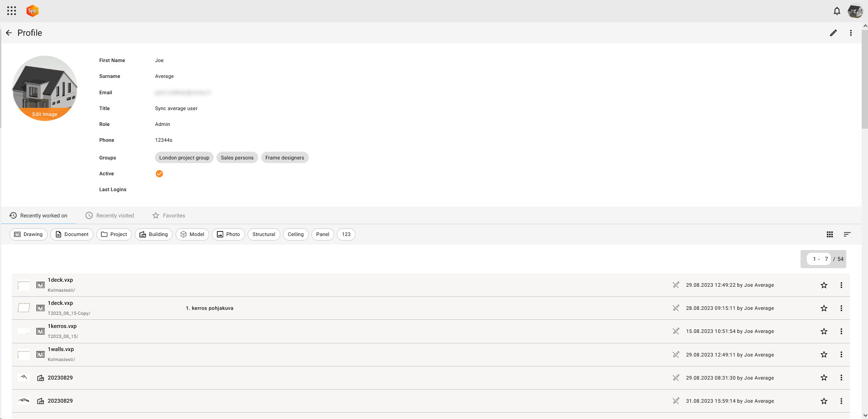Viewport: 868px width, 419px height.
Task: Open more options for 20230829 modified 31.08.2023
Action: click(x=841, y=401)
